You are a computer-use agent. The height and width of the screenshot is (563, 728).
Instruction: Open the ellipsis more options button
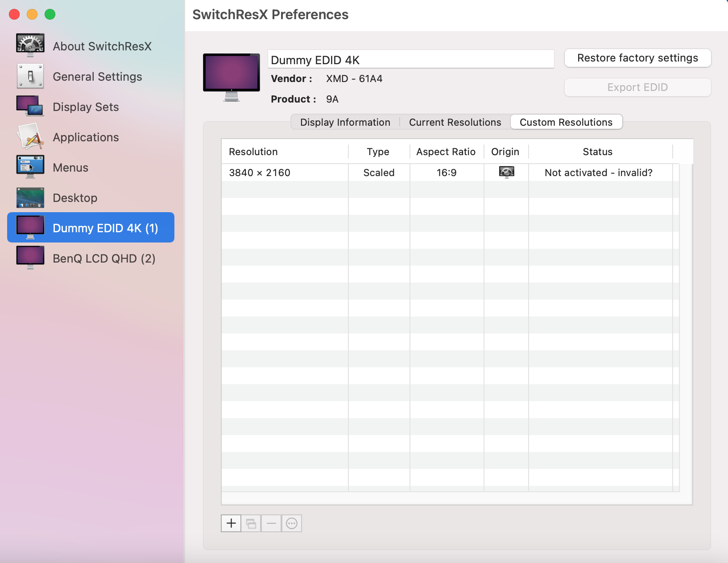292,523
